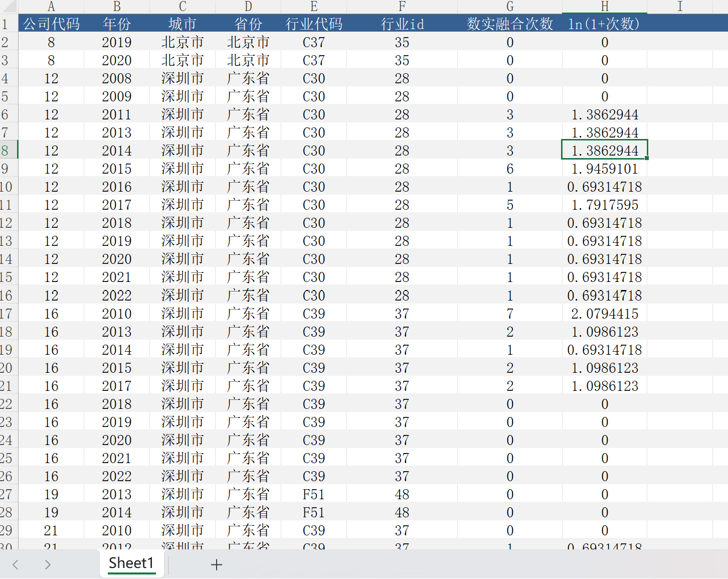
Task: Select column D header
Action: click(248, 7)
